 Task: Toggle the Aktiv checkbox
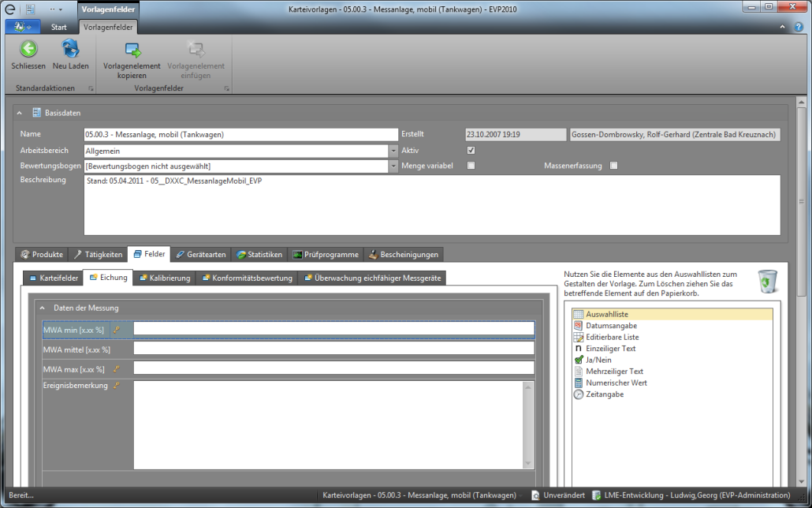coord(471,150)
